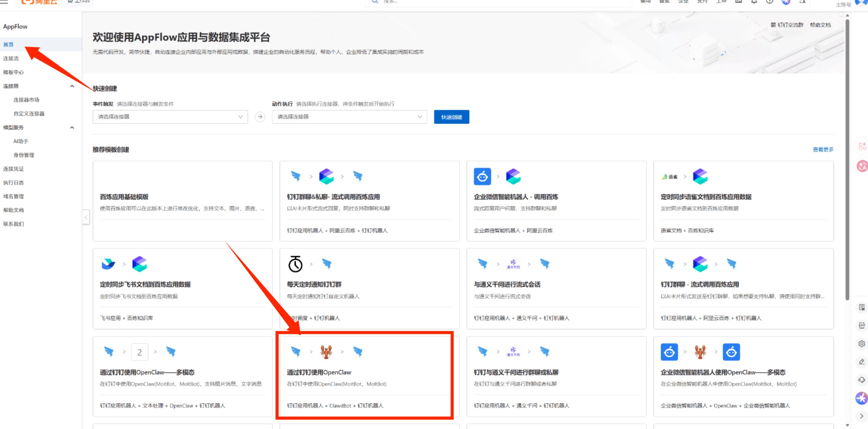The height and width of the screenshot is (429, 868).
Task: Click the settings gear in right toolbar
Action: [x=862, y=344]
